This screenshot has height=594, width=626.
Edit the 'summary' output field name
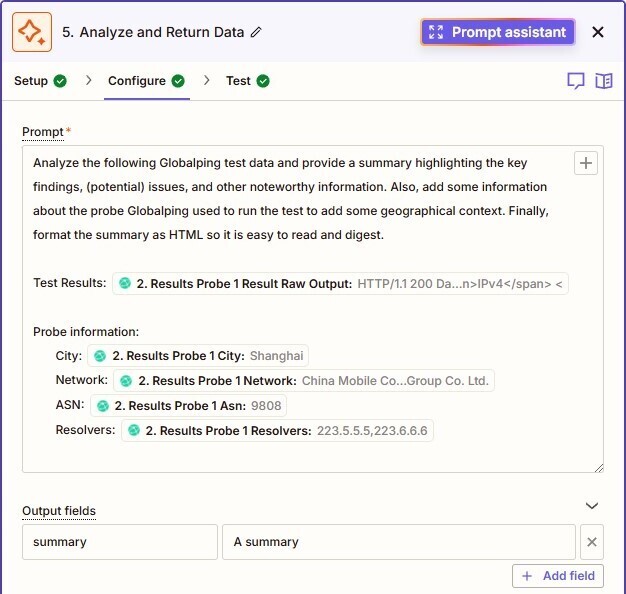120,542
